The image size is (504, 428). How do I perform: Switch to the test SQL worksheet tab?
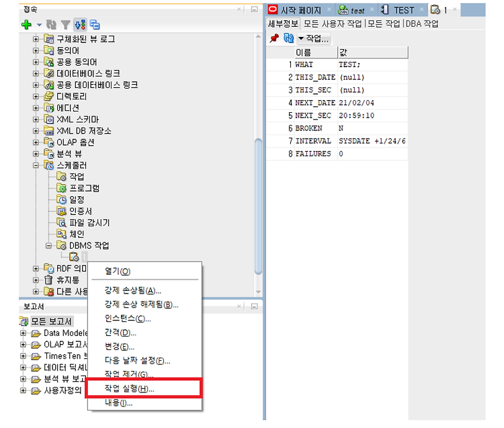[x=355, y=10]
